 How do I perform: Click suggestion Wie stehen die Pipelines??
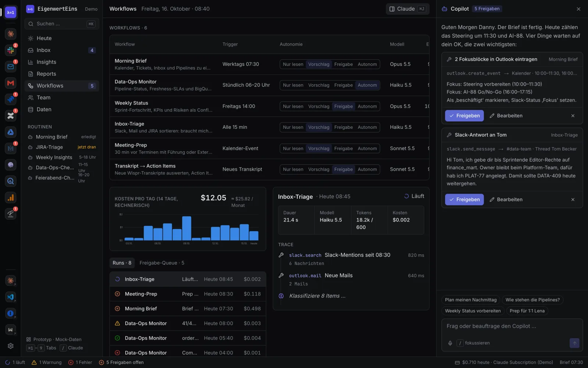coord(533,300)
